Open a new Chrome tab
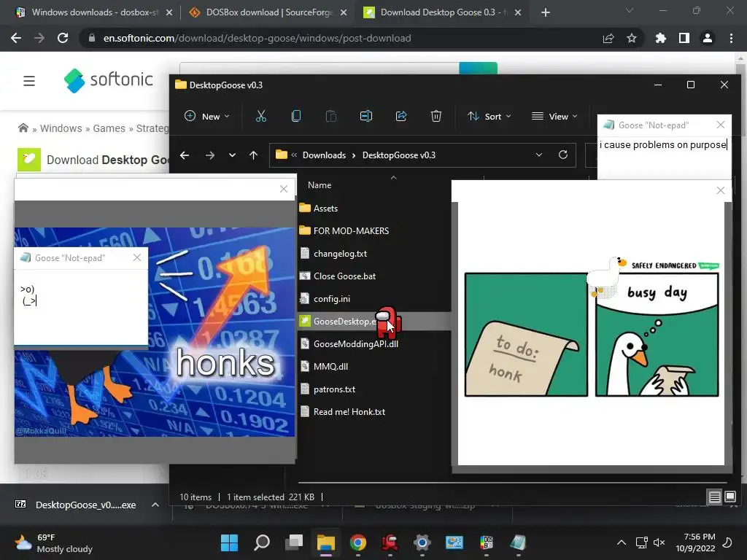 click(546, 12)
